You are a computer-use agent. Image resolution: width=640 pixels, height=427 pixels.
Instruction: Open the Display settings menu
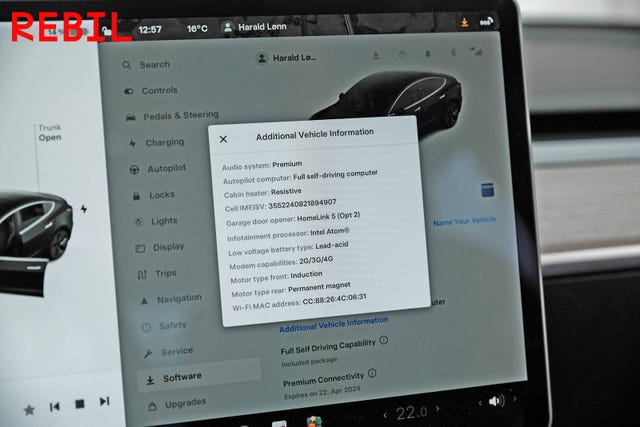tap(160, 247)
